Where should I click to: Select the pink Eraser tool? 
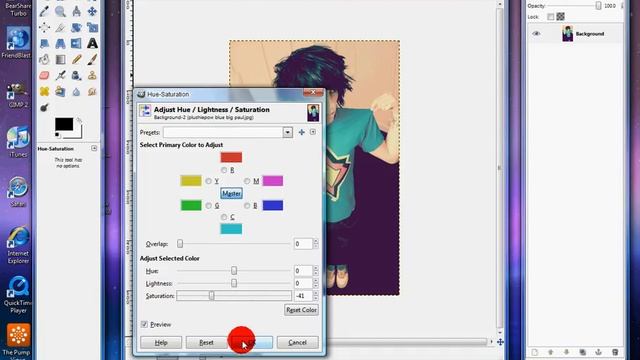click(44, 75)
